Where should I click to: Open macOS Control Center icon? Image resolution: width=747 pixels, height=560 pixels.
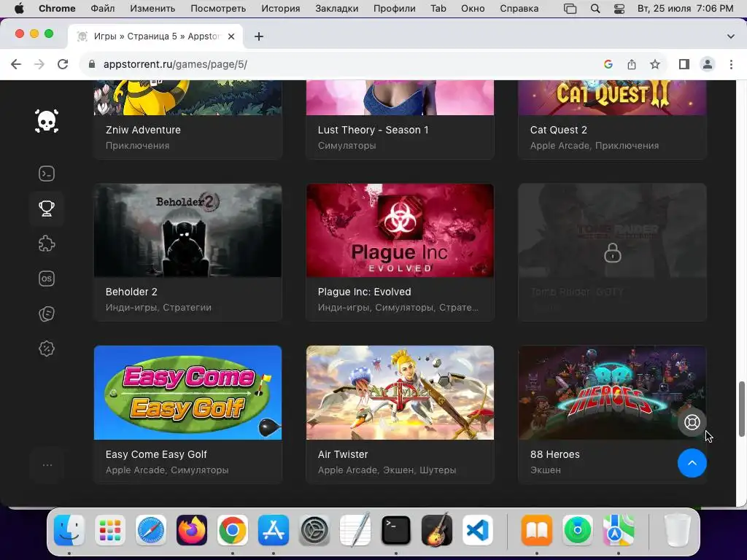tap(619, 9)
